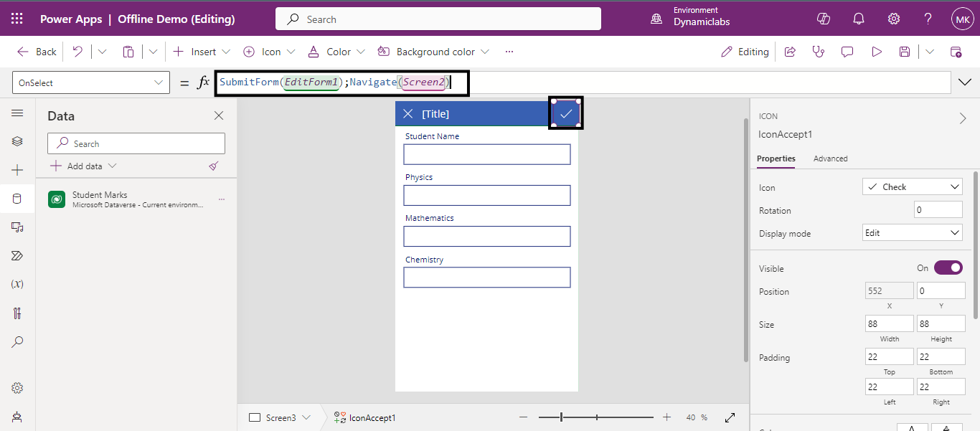This screenshot has width=980, height=431.
Task: Click the Share icon in toolbar
Action: pos(790,52)
